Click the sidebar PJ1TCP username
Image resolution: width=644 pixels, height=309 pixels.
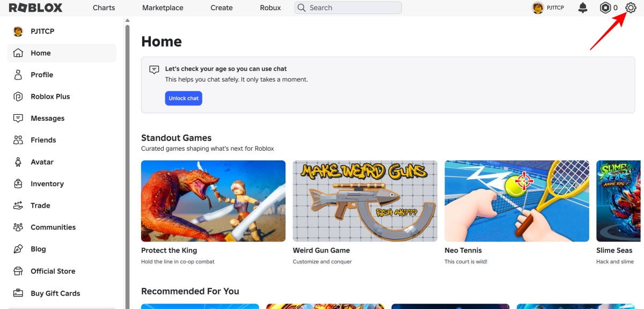tap(42, 31)
